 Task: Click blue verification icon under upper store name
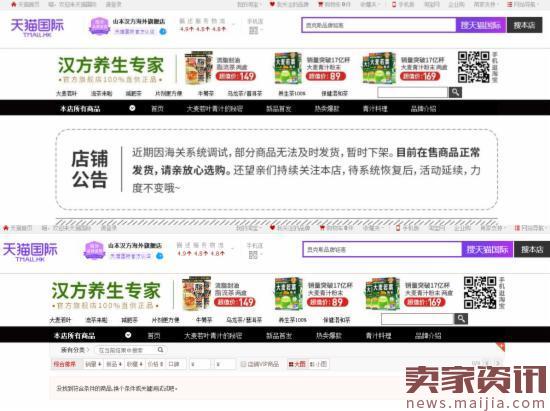(x=163, y=32)
